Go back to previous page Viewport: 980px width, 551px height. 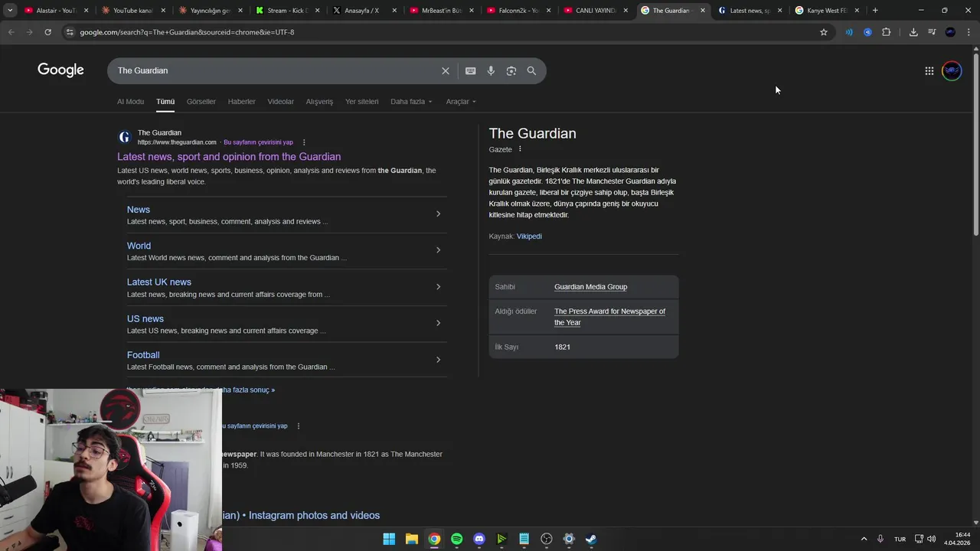pos(11,32)
